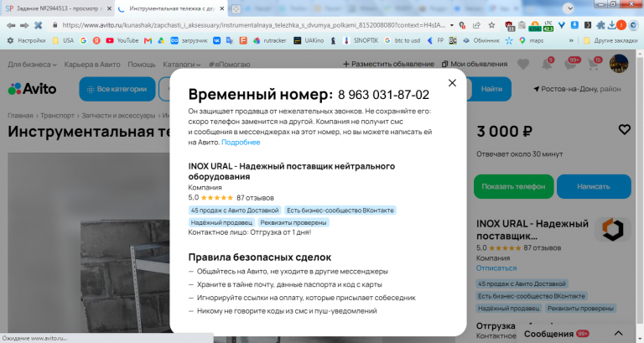The height and width of the screenshot is (343, 644).
Task: Open Обмінник bookmark
Action: click(481, 40)
